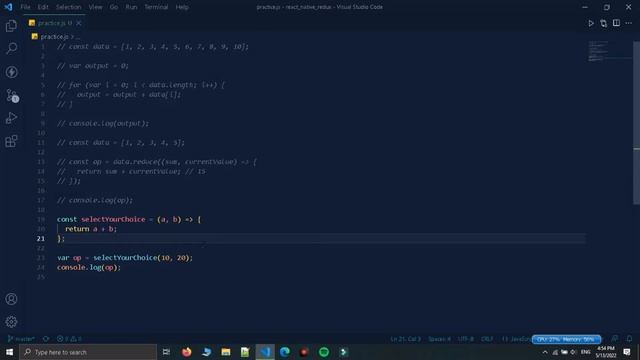Open the Run menu

point(131,7)
